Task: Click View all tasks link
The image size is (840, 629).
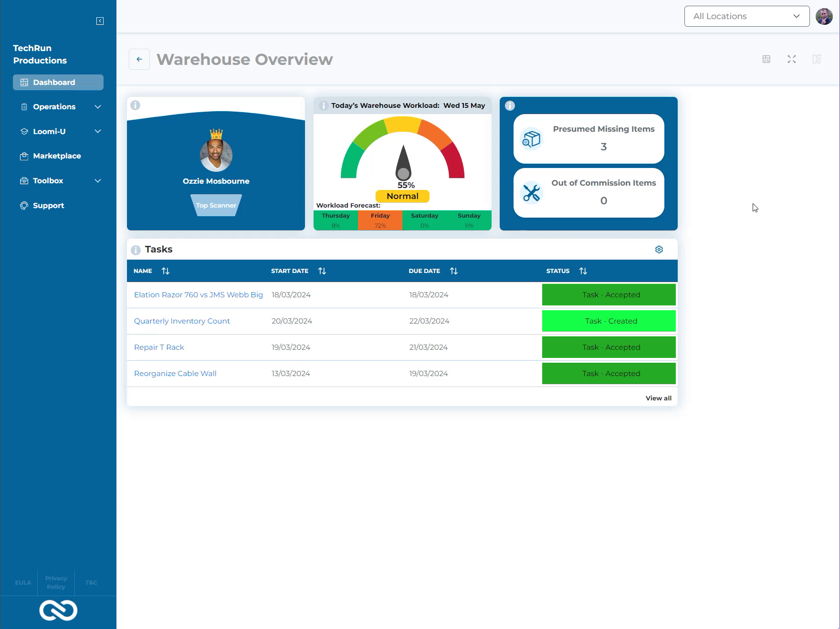Action: 658,398
